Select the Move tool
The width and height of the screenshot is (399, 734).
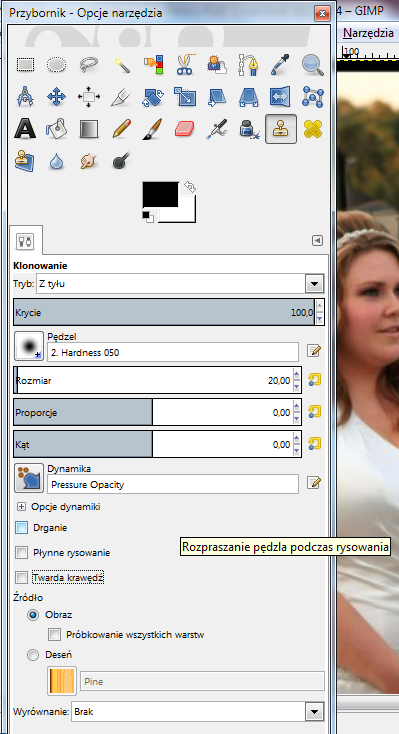tap(56, 97)
